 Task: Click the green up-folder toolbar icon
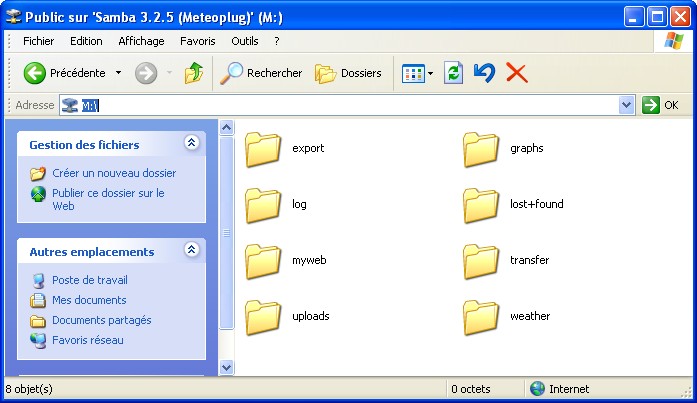194,73
